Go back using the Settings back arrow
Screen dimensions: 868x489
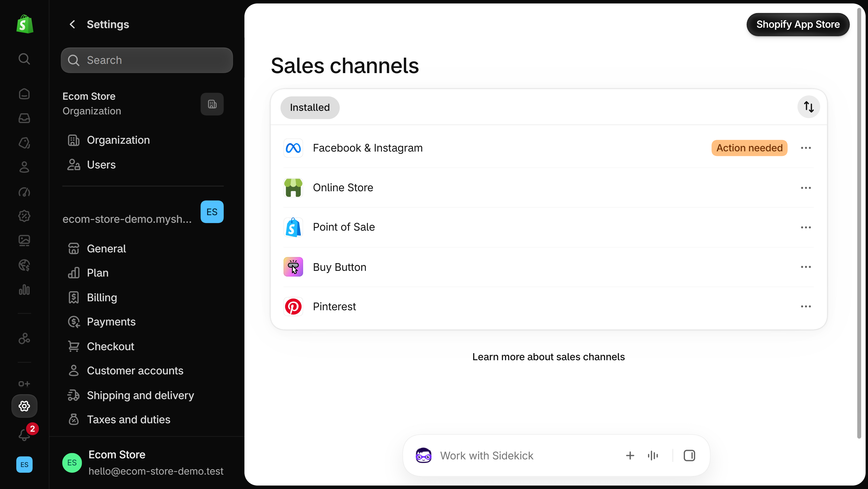pos(72,24)
